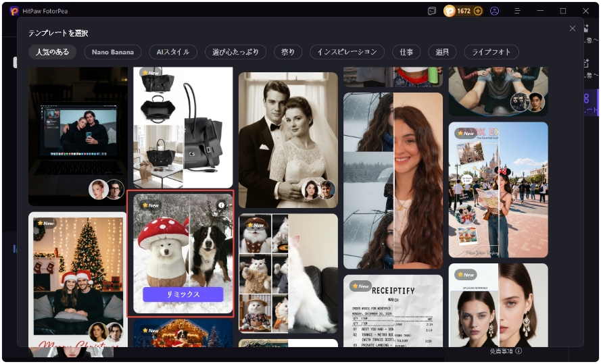601x364 pixels.
Task: Click info icon on mushroom dog template
Action: [220, 205]
